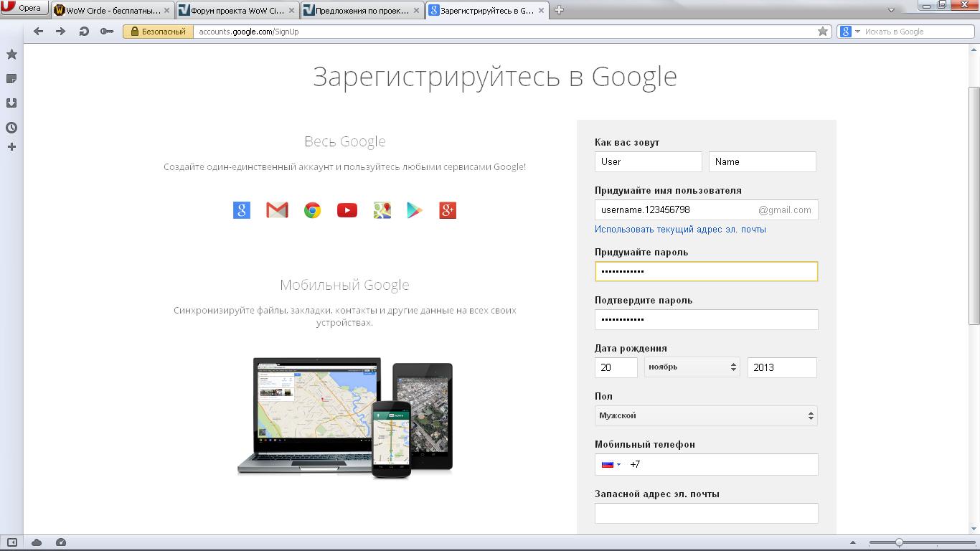Open the Downloads panel in sidebar
This screenshot has height=551, width=980.
pyautogui.click(x=11, y=103)
